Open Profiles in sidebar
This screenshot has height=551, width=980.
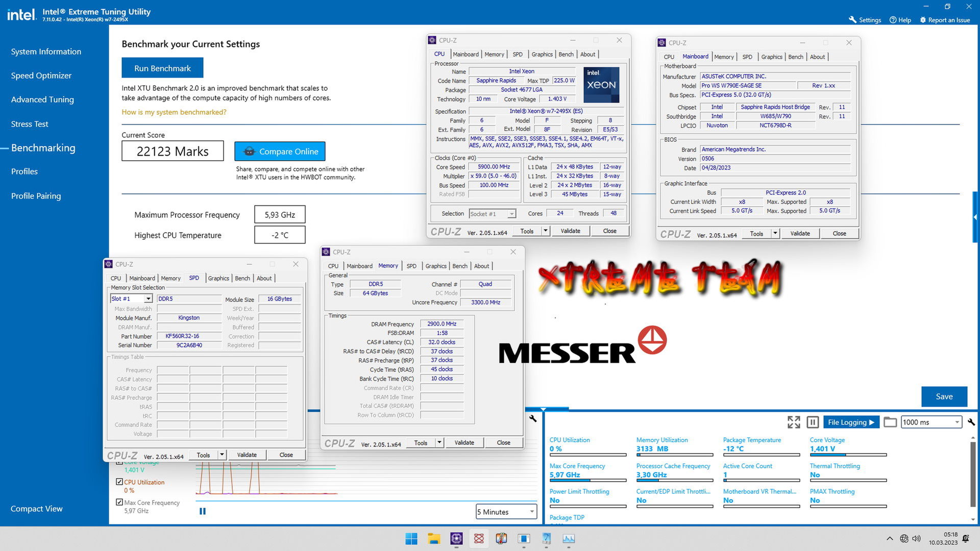tap(24, 171)
